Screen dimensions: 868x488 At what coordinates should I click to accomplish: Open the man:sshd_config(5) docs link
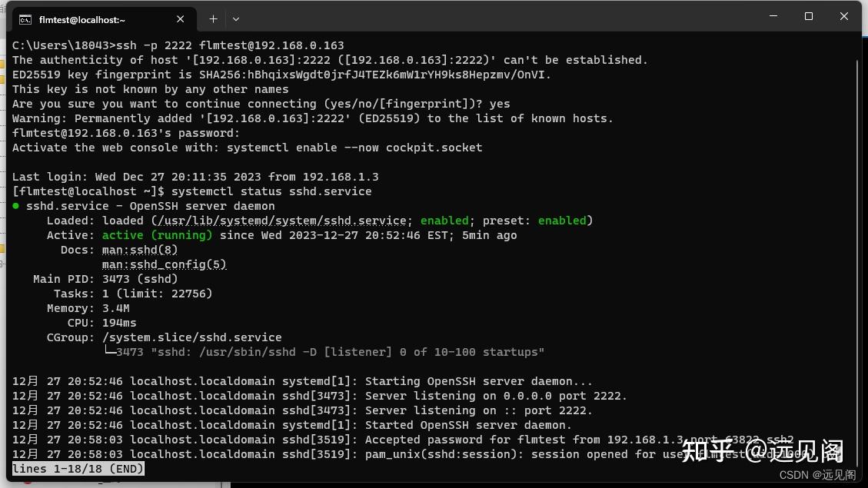pyautogui.click(x=164, y=264)
